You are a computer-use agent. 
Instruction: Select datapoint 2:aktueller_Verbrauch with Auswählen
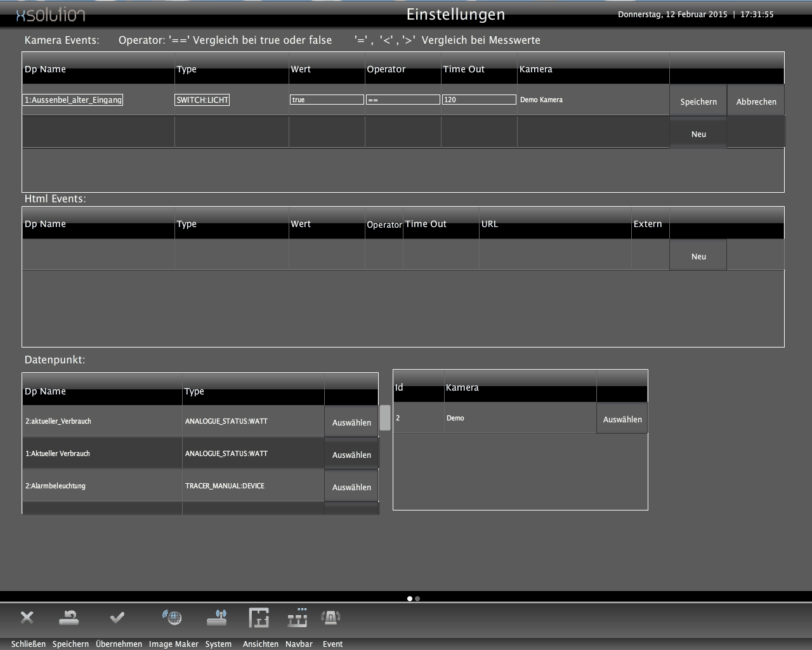[351, 422]
